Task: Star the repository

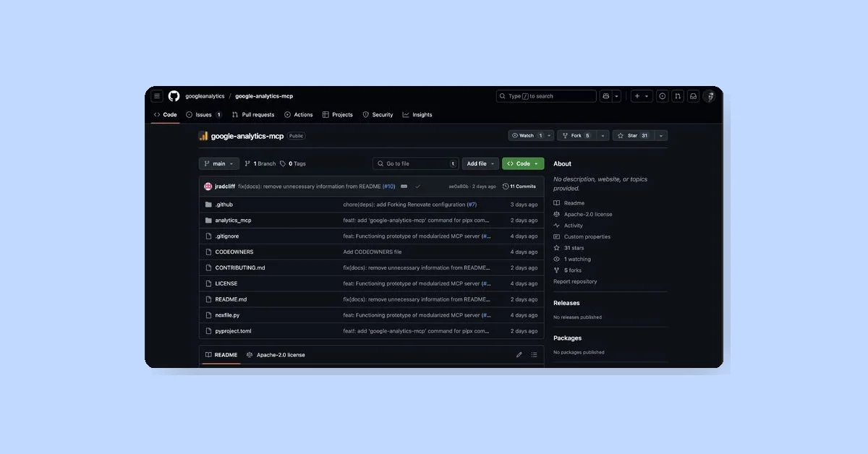Action: tap(633, 135)
